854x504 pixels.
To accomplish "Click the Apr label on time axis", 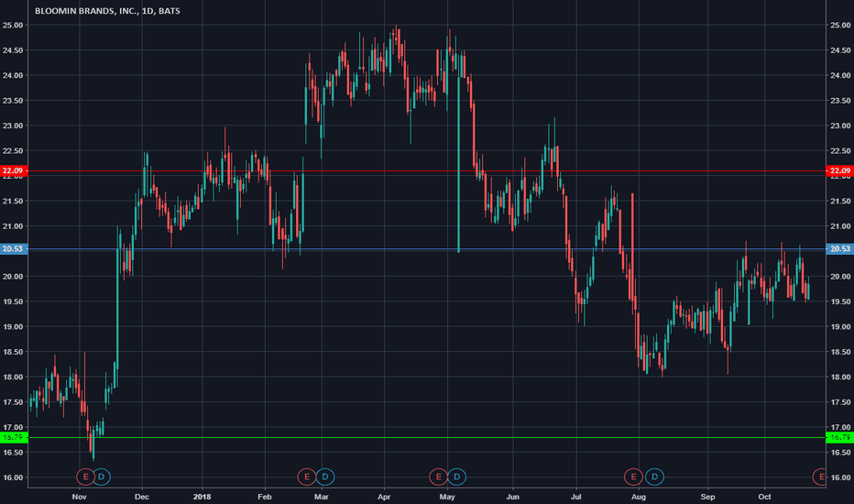I will [384, 497].
